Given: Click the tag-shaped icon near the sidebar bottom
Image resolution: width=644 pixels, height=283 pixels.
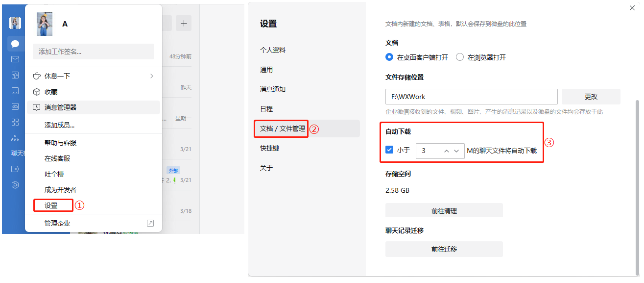Looking at the screenshot, I should tap(15, 169).
